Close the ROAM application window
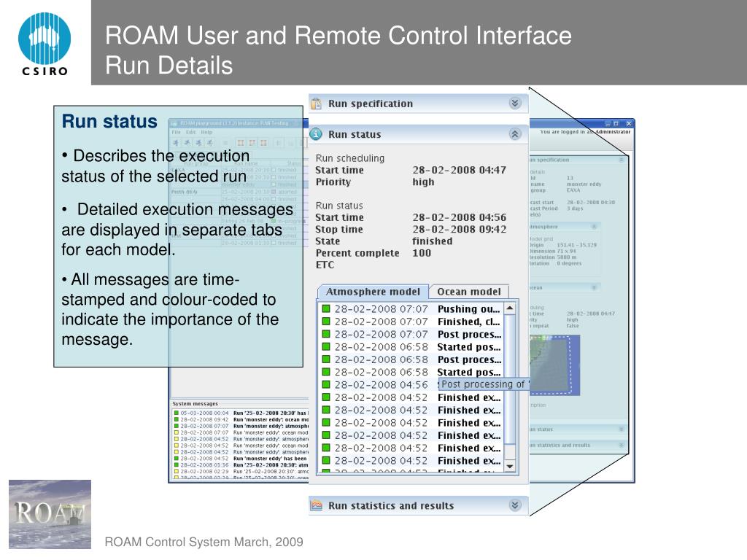The height and width of the screenshot is (560, 747). point(628,123)
